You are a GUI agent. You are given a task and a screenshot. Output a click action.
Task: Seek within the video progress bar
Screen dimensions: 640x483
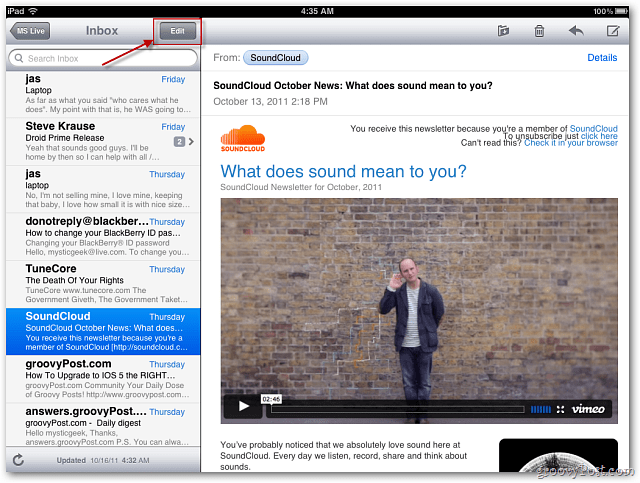pyautogui.click(x=398, y=410)
